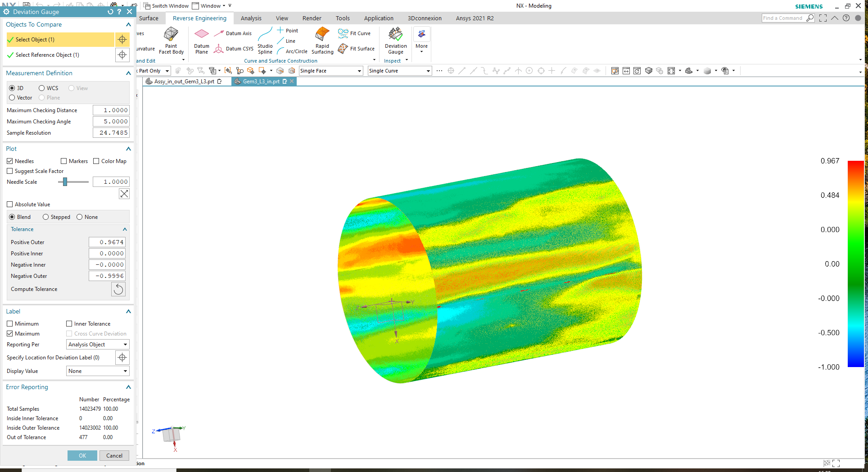Click the Datum CSYS tool
The height and width of the screenshot is (472, 868).
click(x=234, y=49)
